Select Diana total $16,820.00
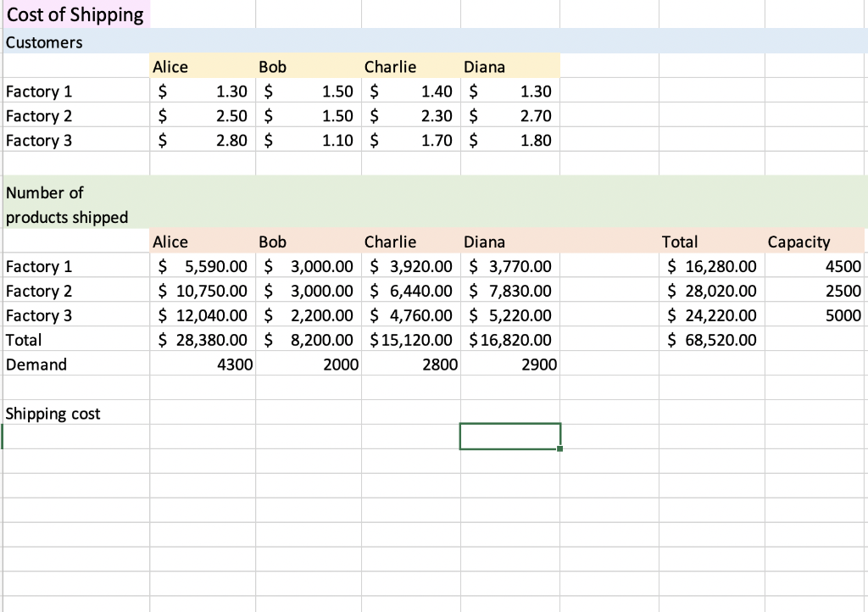868x612 pixels. pos(510,339)
